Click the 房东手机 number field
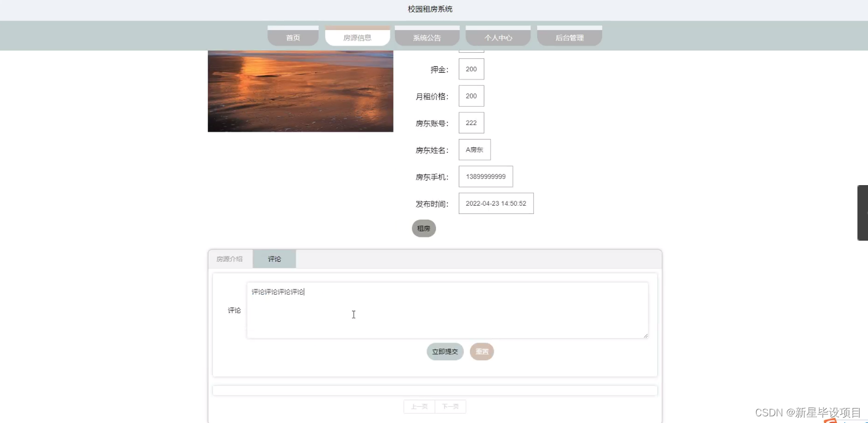 (485, 176)
